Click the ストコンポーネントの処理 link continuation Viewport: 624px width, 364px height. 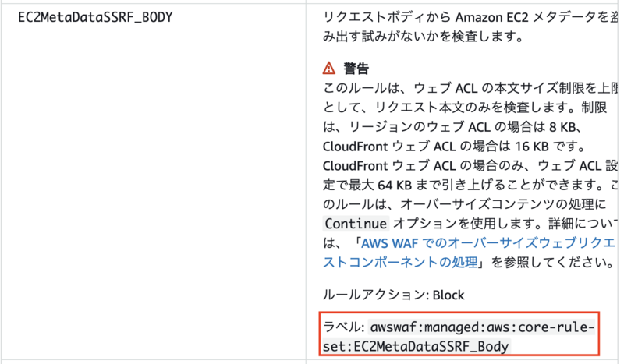click(400, 263)
